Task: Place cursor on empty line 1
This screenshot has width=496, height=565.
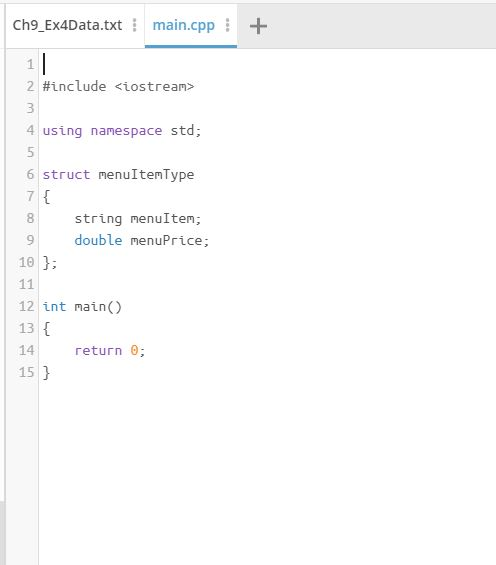Action: (267, 64)
